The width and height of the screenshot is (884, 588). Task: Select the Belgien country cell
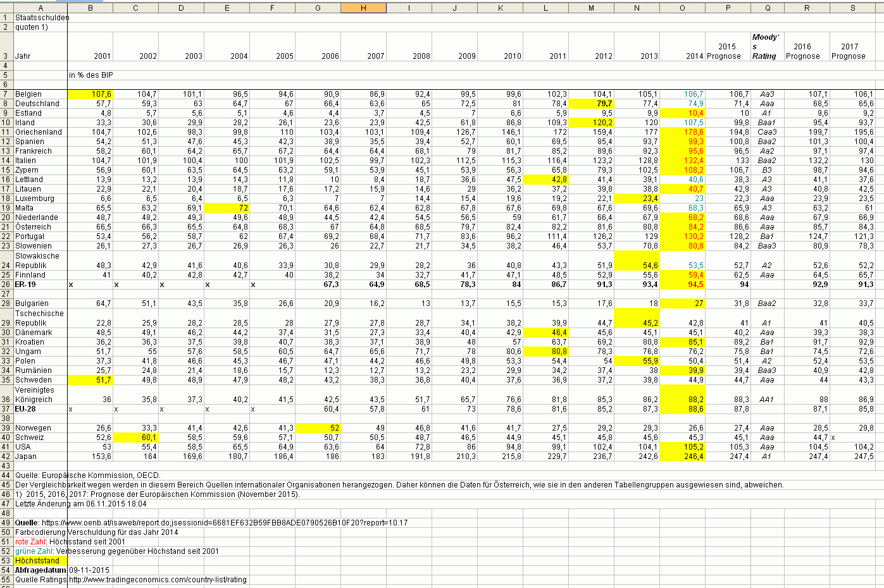click(40, 94)
